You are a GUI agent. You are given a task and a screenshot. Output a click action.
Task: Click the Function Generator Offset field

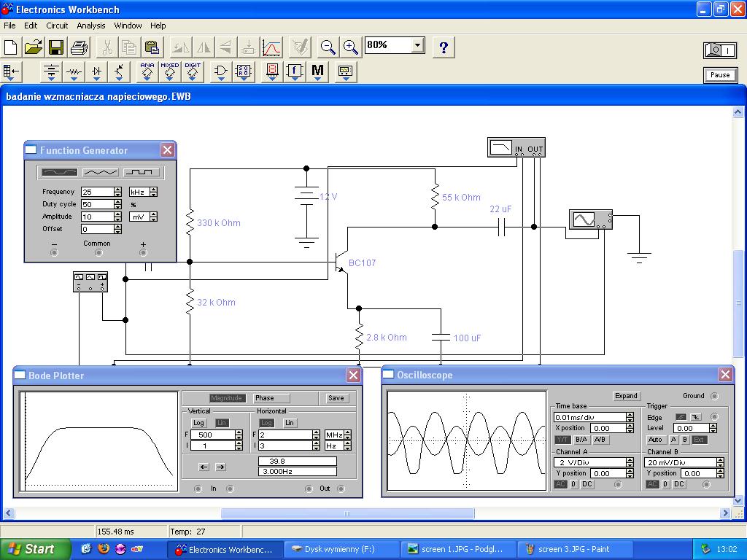coord(97,229)
